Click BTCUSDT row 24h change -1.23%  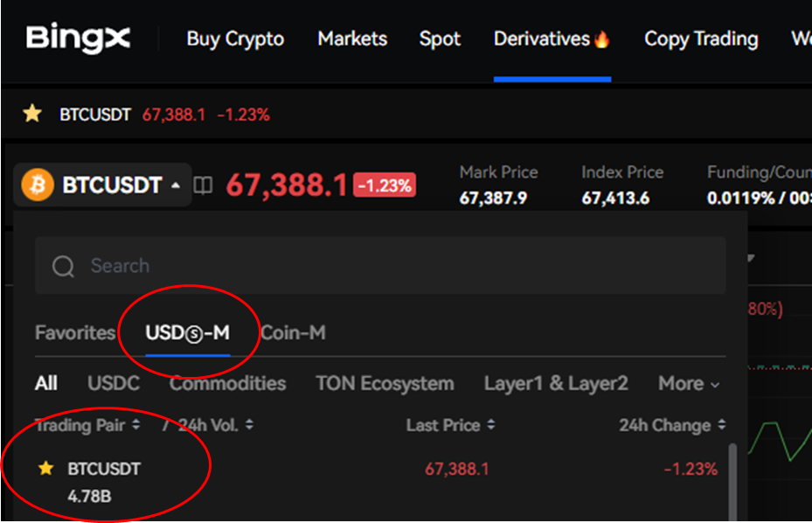click(x=691, y=469)
